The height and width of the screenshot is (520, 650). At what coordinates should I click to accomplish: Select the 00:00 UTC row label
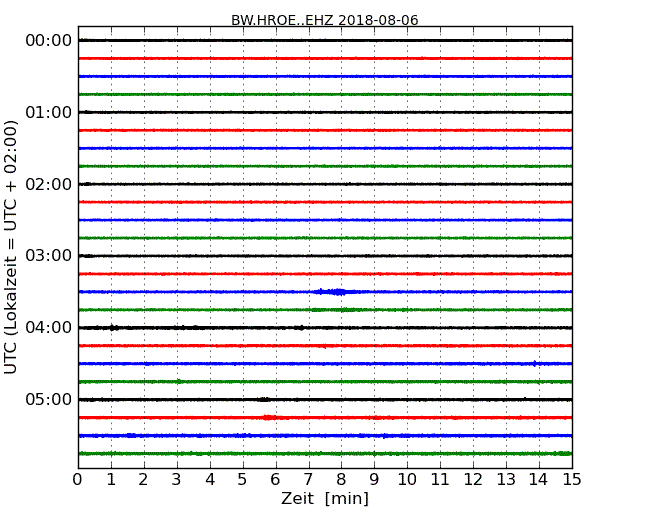pyautogui.click(x=49, y=41)
